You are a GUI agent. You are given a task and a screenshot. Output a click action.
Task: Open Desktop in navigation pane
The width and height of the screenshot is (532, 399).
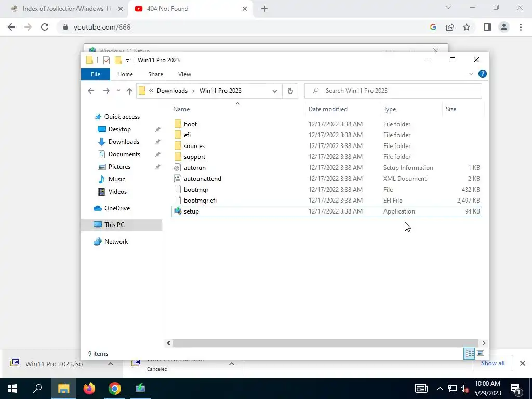(x=119, y=129)
